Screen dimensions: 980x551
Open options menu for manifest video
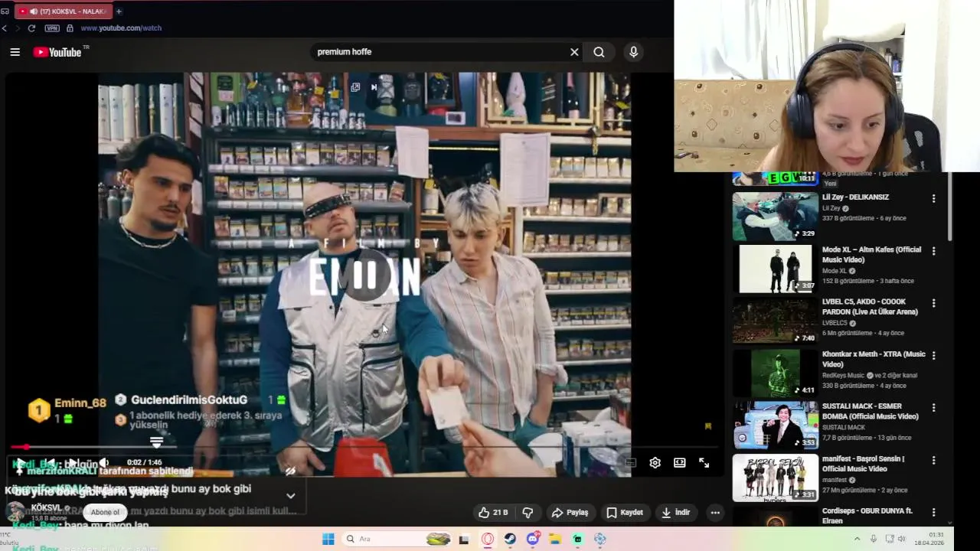933,460
